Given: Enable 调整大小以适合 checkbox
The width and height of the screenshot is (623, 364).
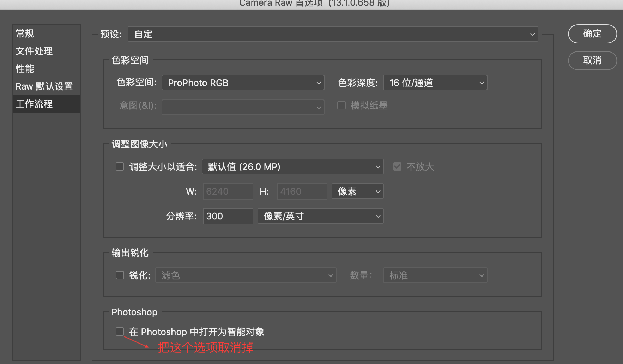Looking at the screenshot, I should (x=120, y=166).
